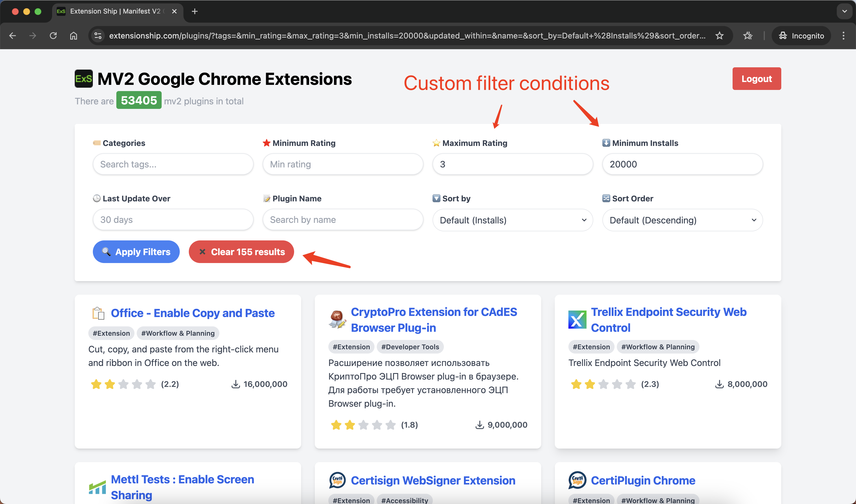Image resolution: width=856 pixels, height=504 pixels.
Task: Click #Workflow & Planning tag on Trellix card
Action: 658,347
